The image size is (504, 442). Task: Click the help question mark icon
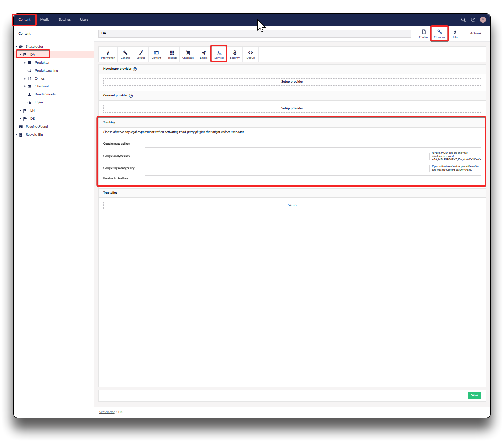(x=473, y=20)
